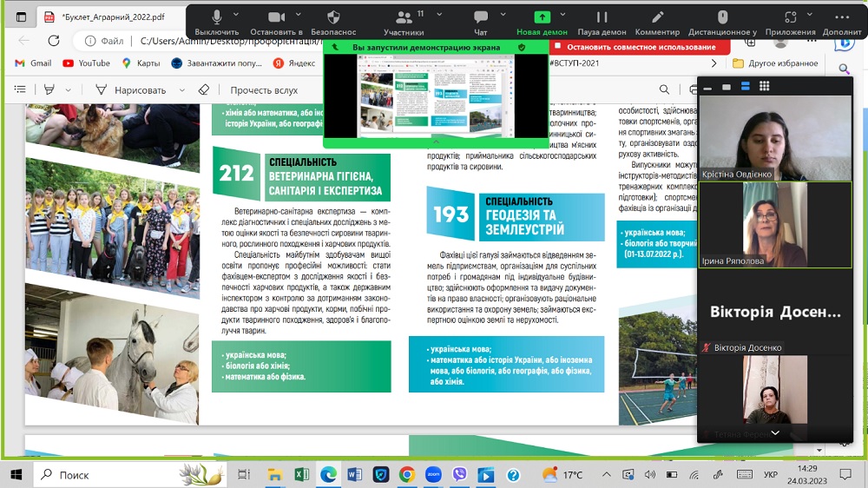
Task: Toggle the browser vertical tabs button
Action: click(21, 16)
